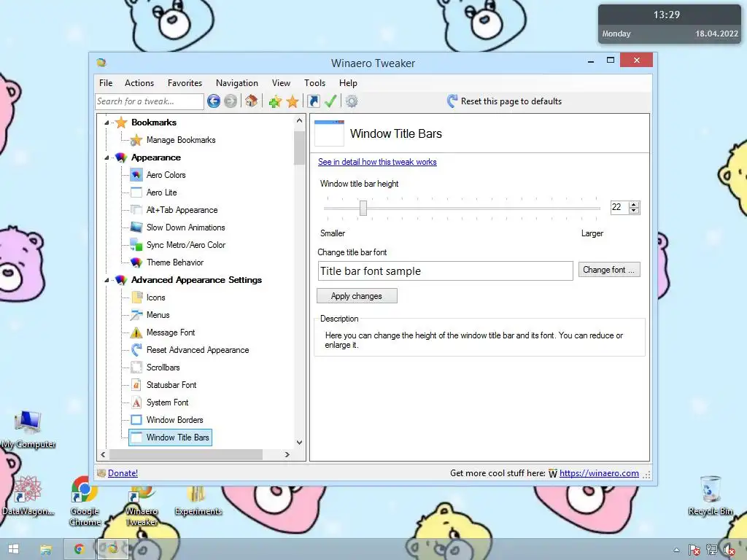The width and height of the screenshot is (747, 560).
Task: Click the orange bookmarks star toolbar icon
Action: [x=293, y=101]
